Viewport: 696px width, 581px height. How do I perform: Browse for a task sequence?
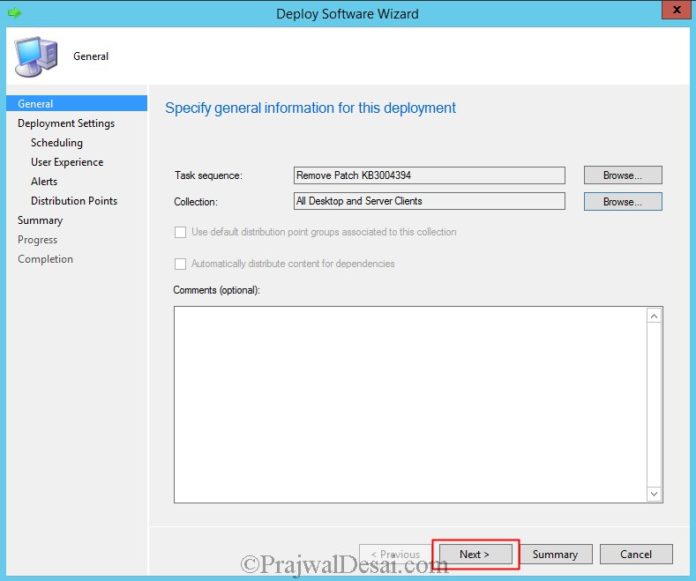[623, 175]
